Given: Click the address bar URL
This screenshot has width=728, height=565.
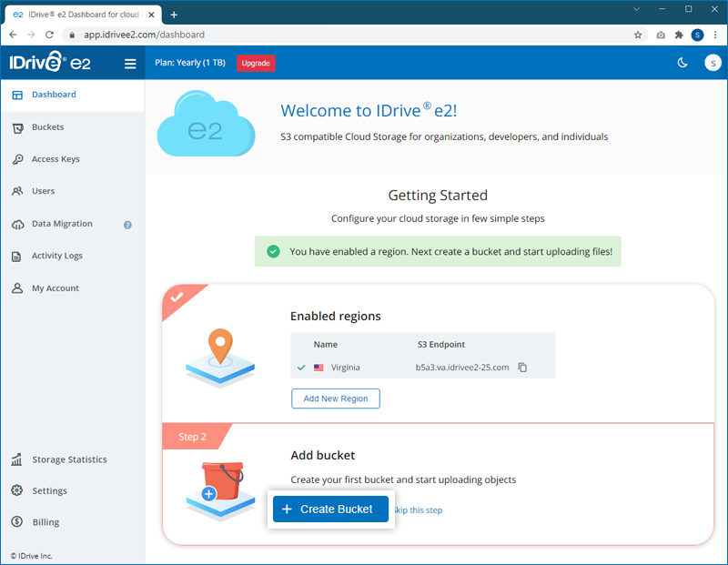Looking at the screenshot, I should coord(144,35).
